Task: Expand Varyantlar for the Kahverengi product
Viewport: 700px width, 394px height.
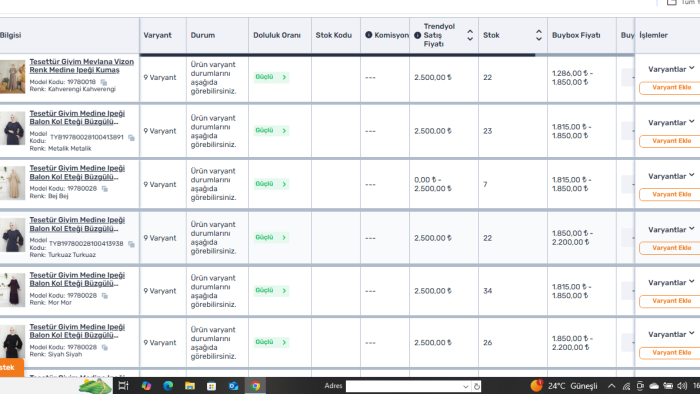Action: (671, 69)
